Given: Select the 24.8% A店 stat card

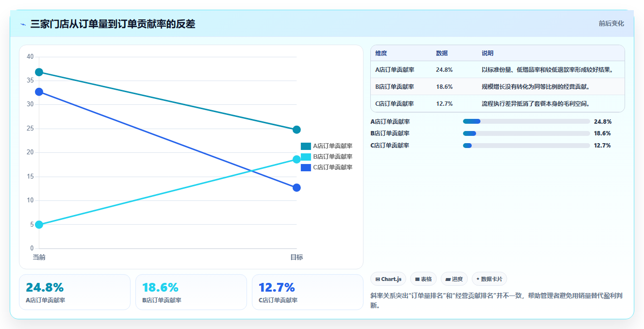Looking at the screenshot, I should pyautogui.click(x=75, y=292).
